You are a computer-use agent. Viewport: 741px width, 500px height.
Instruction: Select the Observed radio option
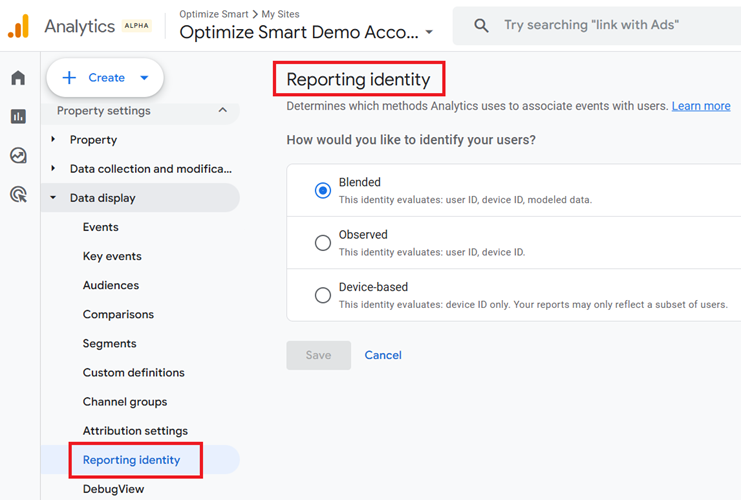tap(323, 243)
